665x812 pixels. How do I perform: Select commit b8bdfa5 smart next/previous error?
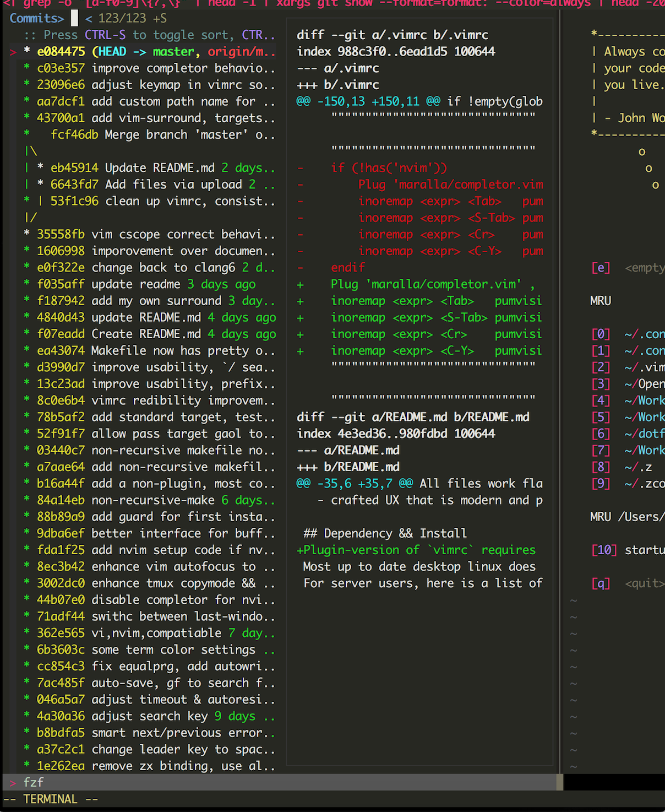click(149, 733)
